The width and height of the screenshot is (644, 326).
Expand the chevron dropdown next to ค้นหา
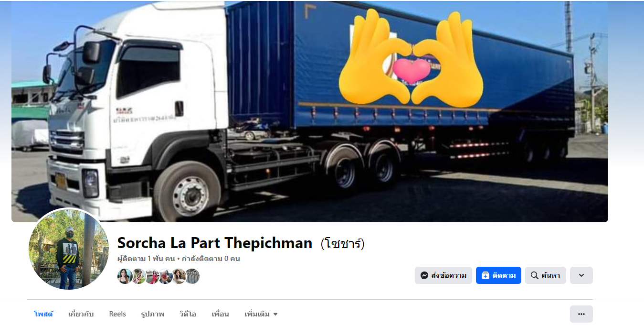(x=581, y=275)
